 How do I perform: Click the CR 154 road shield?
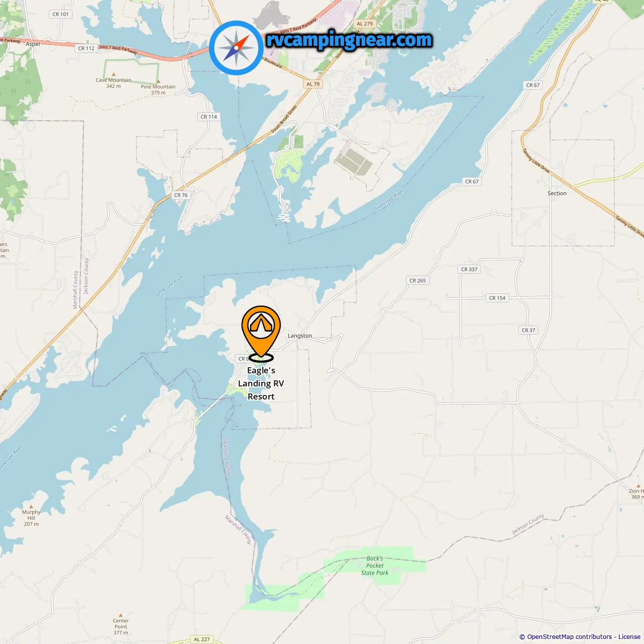(x=497, y=298)
